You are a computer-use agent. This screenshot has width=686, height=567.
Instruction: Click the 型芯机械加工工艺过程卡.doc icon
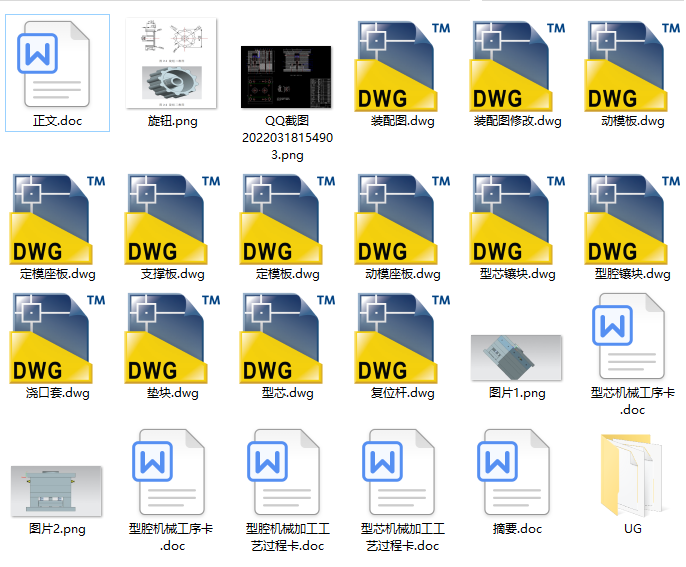[399, 472]
